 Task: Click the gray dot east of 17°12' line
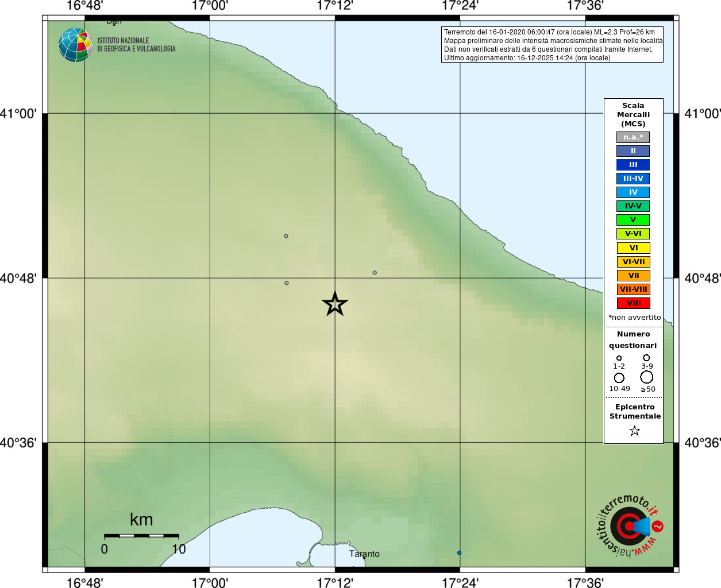click(x=375, y=273)
